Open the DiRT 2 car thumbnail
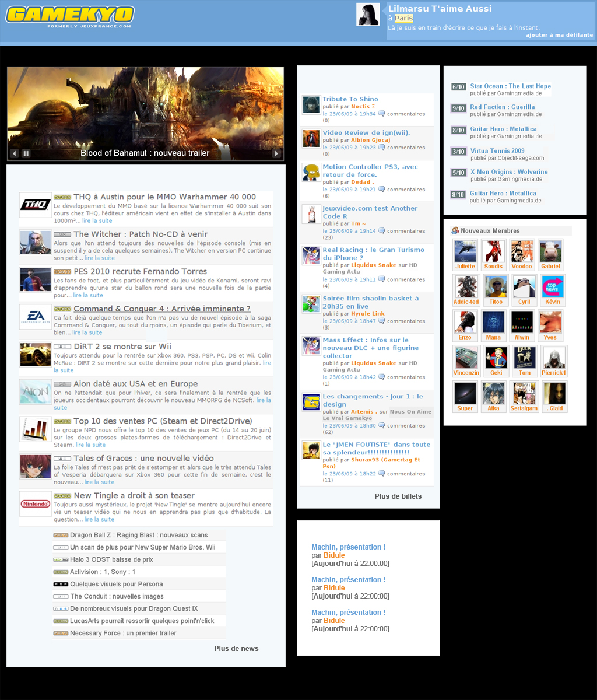 pyautogui.click(x=36, y=354)
